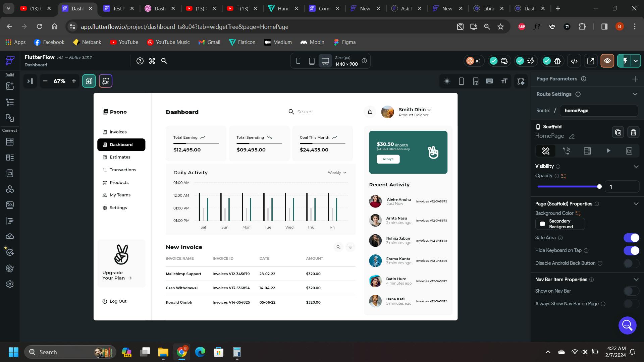The image size is (644, 362).
Task: Click the developer code view icon
Action: click(574, 61)
